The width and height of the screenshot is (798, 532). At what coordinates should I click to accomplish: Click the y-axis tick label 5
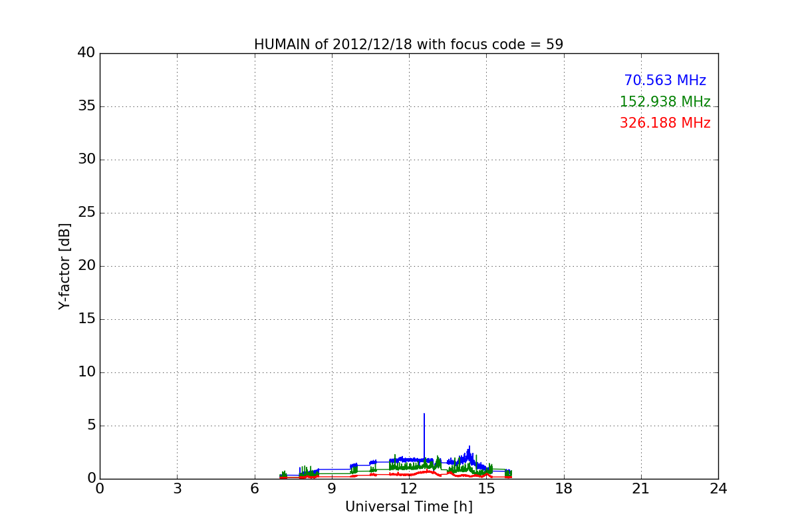point(91,426)
